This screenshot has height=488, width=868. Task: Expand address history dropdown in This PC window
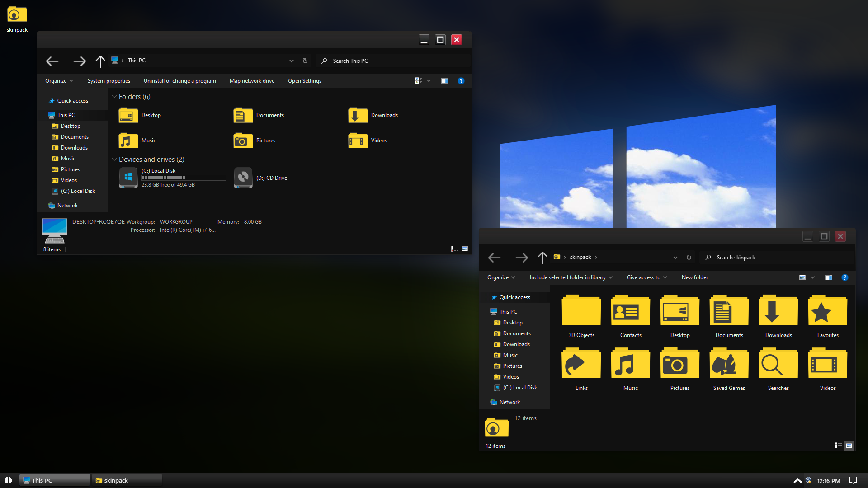pos(292,61)
